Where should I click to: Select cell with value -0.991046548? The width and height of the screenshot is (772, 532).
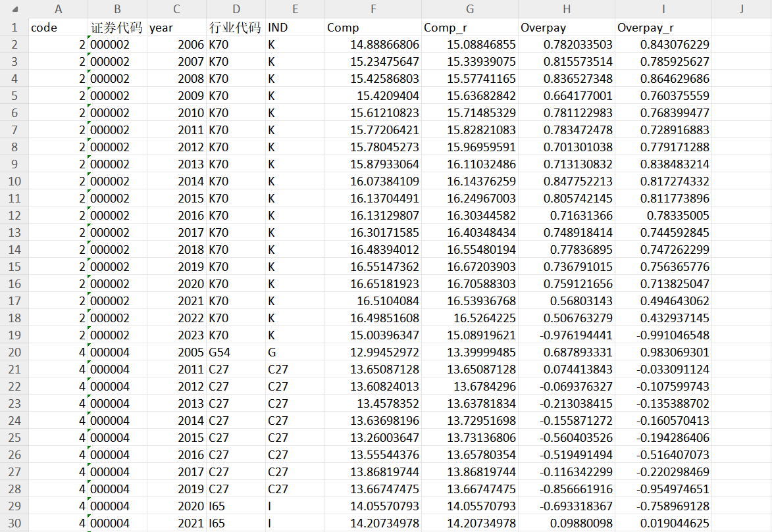[663, 335]
